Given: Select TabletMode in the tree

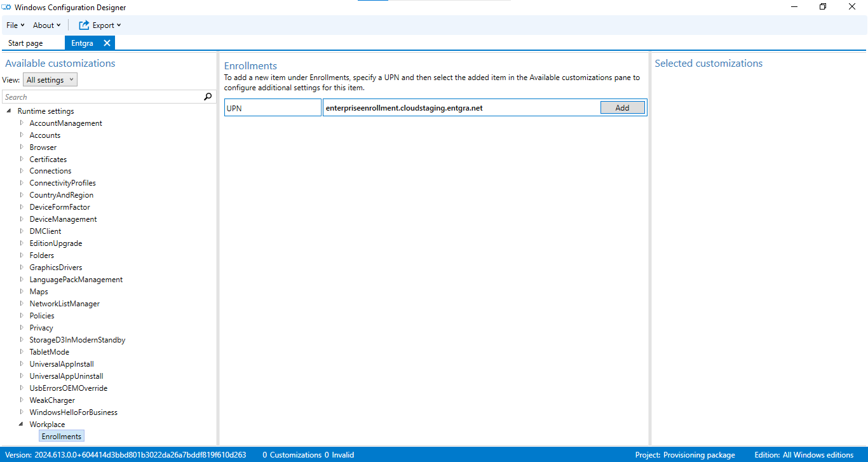Looking at the screenshot, I should coord(50,352).
